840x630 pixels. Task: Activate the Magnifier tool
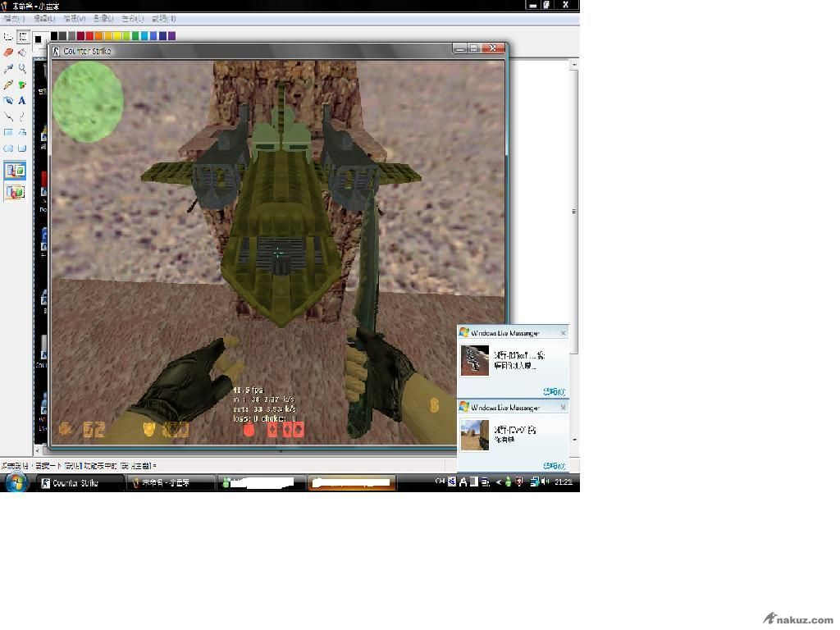click(x=22, y=69)
